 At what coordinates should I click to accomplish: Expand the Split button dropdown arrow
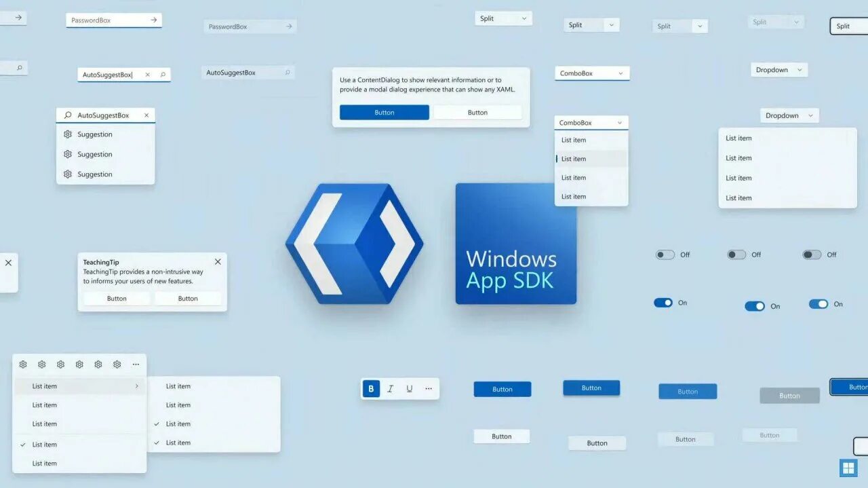pyautogui.click(x=524, y=18)
